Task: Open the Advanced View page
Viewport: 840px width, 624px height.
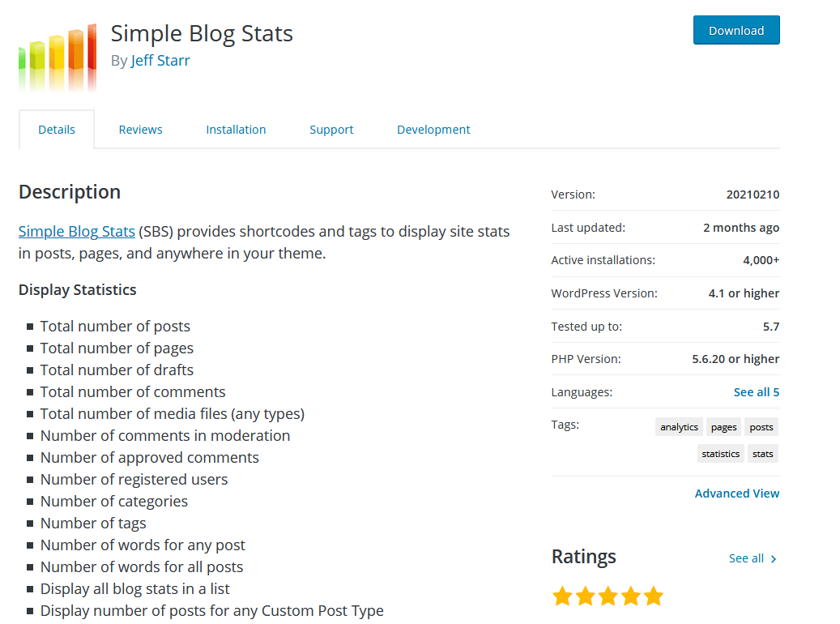Action: coord(736,493)
